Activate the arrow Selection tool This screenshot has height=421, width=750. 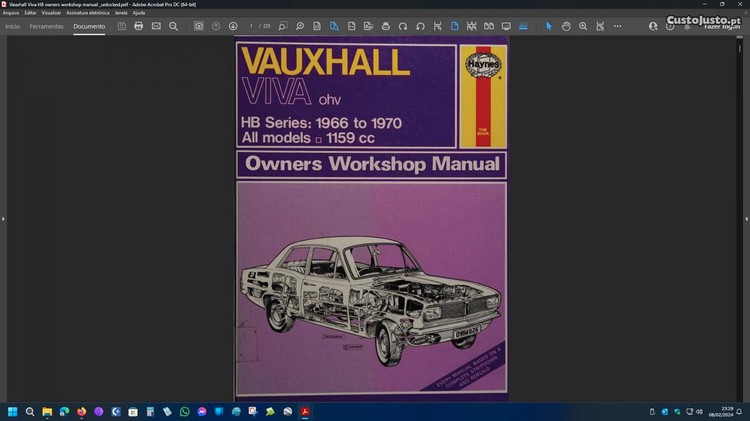(549, 26)
